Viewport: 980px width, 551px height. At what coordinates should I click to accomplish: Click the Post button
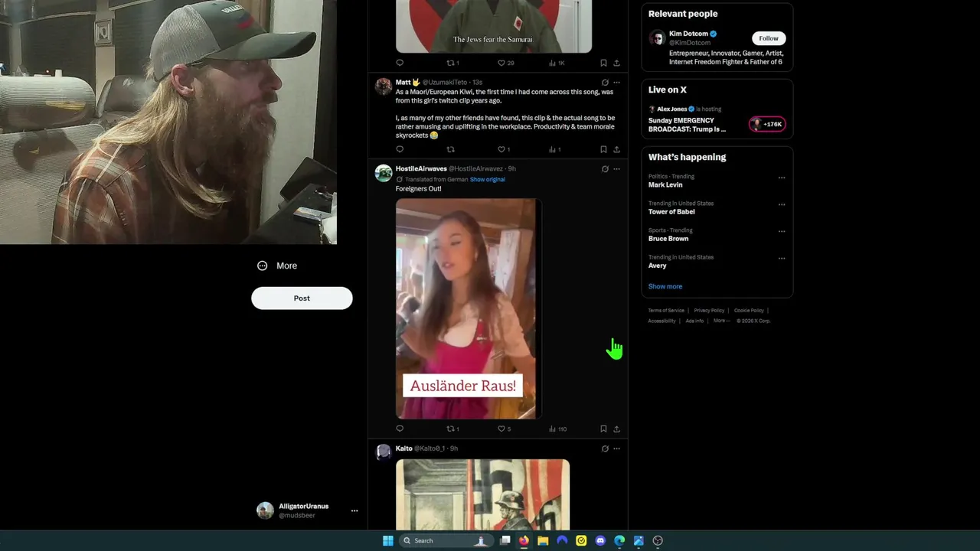click(302, 298)
